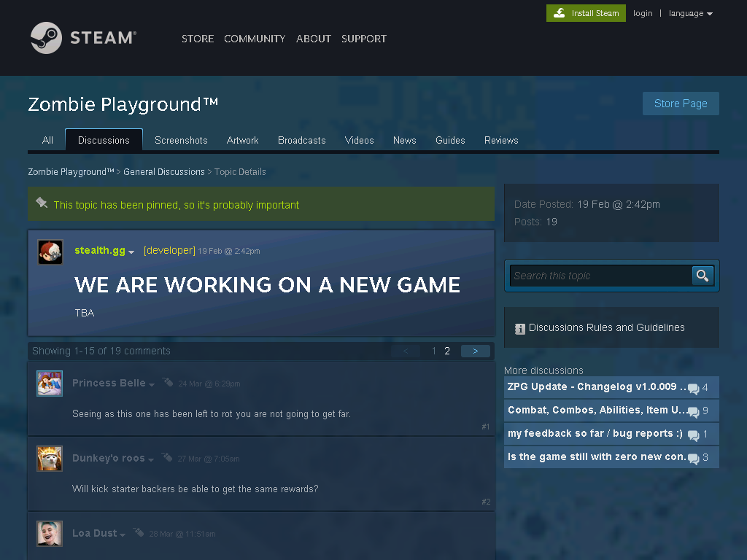Click the info icon beside Discussions Rules
This screenshot has height=560, width=747.
click(519, 329)
